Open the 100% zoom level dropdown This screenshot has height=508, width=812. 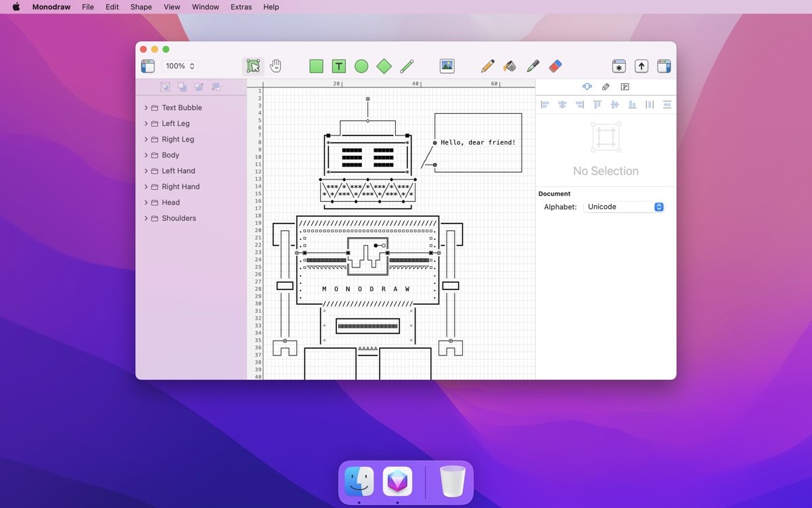[x=180, y=66]
